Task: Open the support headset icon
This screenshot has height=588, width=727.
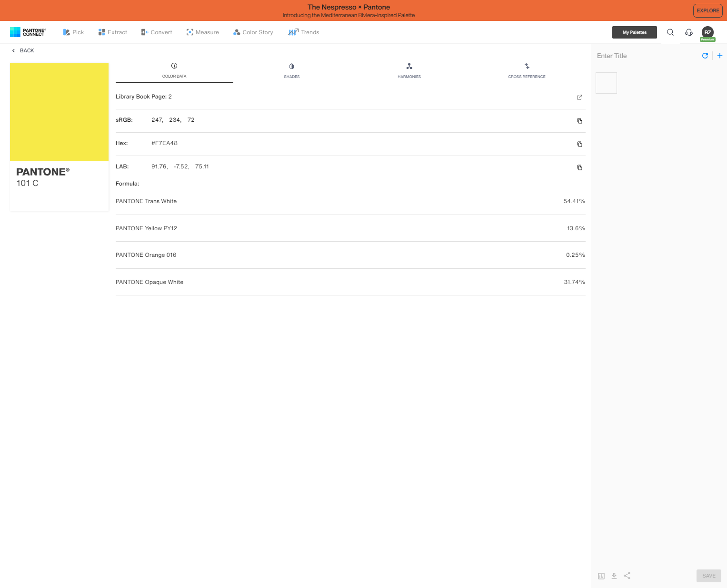Action: 688,32
